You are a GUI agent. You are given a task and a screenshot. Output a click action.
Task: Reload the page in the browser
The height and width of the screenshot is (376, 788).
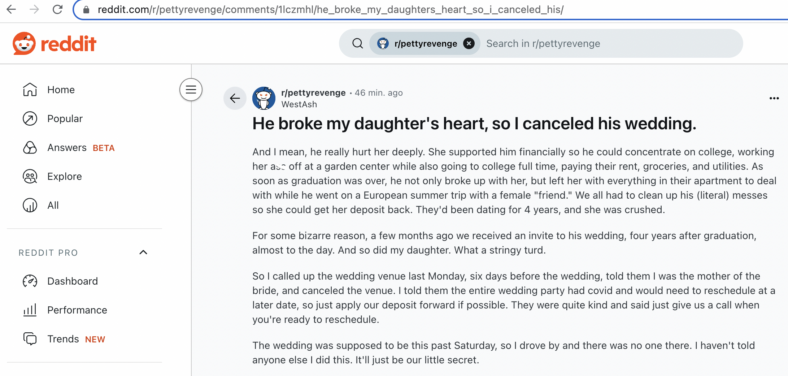click(57, 10)
